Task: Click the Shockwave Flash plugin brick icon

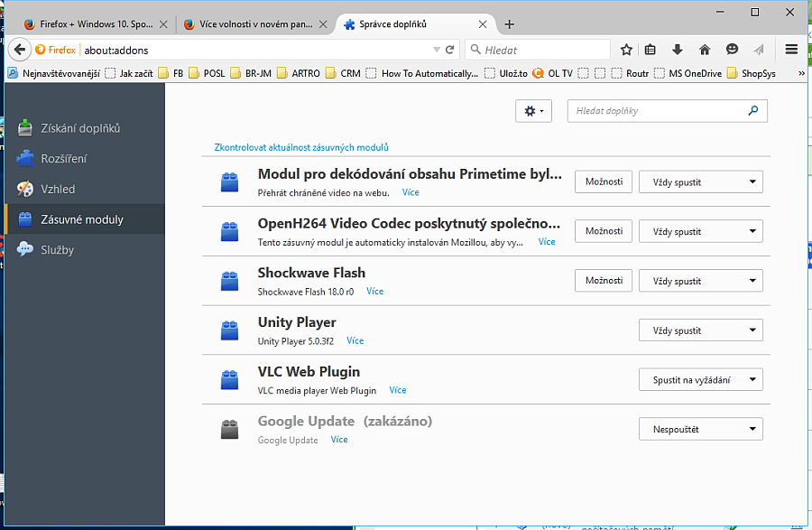Action: 229,280
